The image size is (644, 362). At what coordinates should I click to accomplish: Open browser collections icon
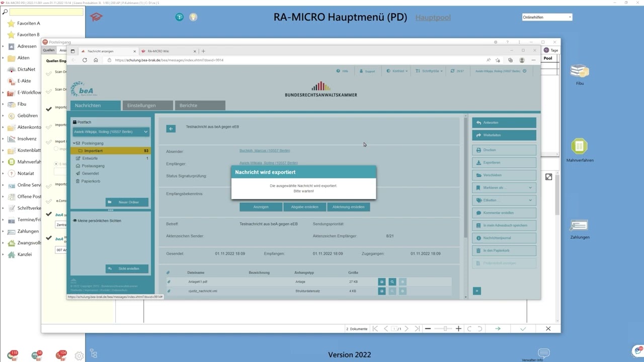coord(510,60)
